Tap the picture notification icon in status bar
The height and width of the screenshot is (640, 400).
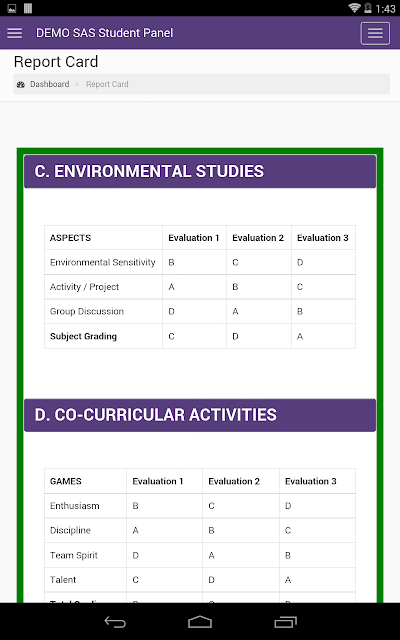point(12,8)
